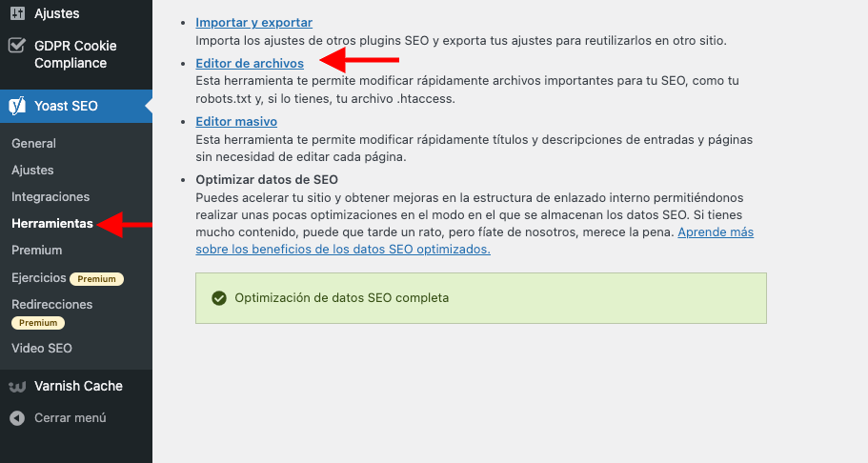Open the Editor masivo link
868x463 pixels.
click(236, 121)
